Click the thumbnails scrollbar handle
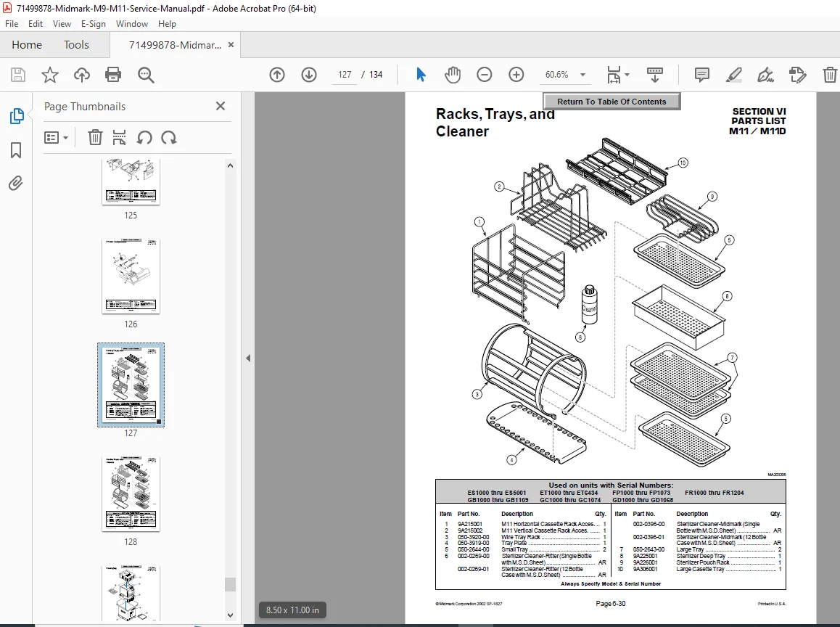840x627 pixels. 231,584
